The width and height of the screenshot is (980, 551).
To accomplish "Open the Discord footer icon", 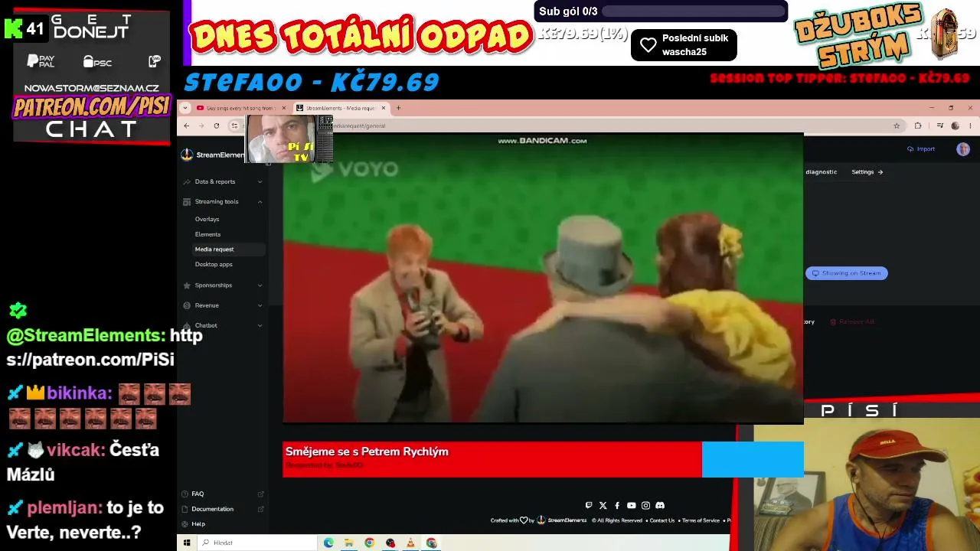I will click(660, 505).
